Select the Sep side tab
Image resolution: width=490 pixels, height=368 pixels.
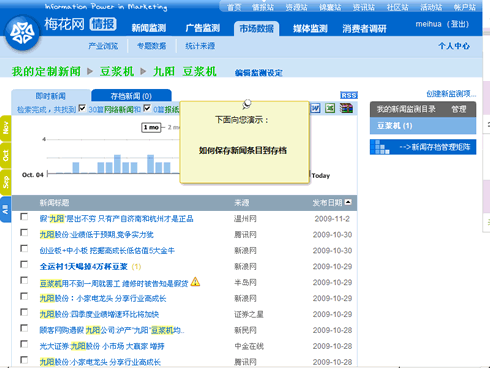click(x=6, y=182)
